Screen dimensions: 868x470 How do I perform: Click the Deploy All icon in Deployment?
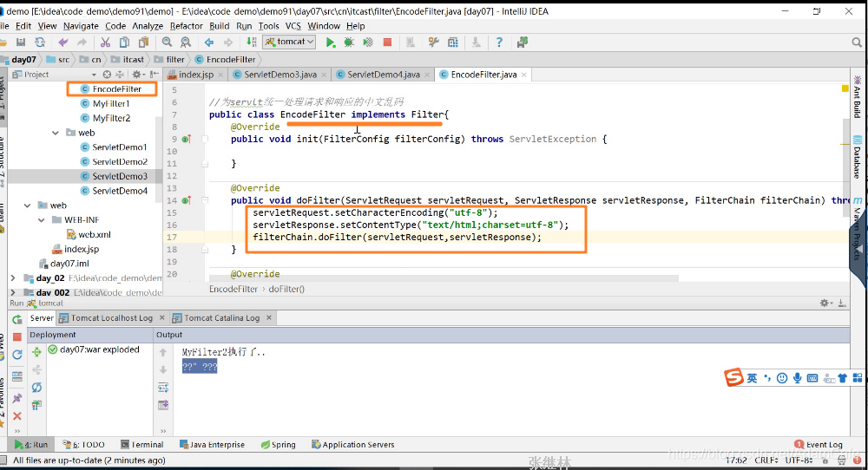(36, 352)
